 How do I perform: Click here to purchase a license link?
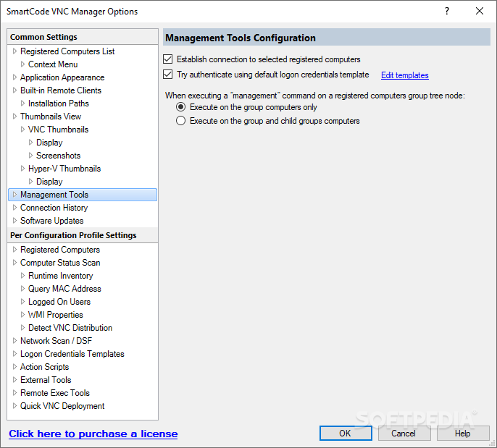tap(93, 434)
